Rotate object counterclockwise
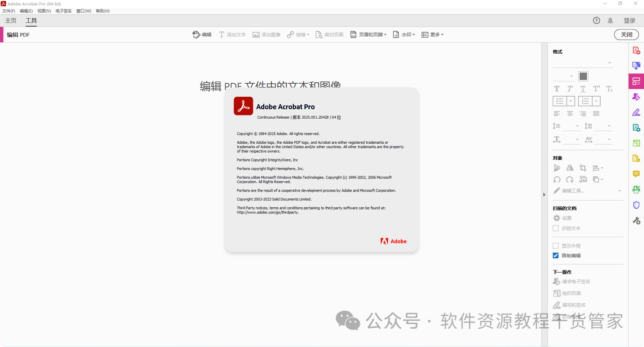Screen dimensions: 644x347 tap(557, 179)
